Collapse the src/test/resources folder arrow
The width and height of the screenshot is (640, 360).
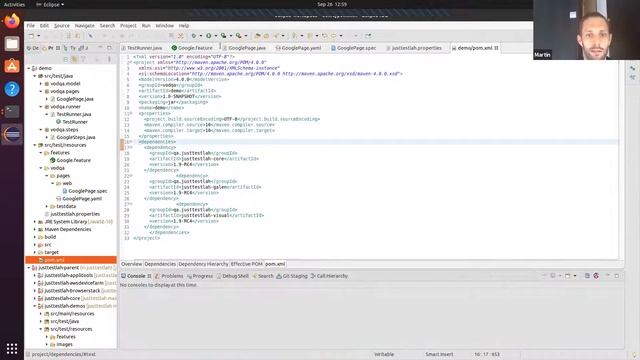[35, 145]
